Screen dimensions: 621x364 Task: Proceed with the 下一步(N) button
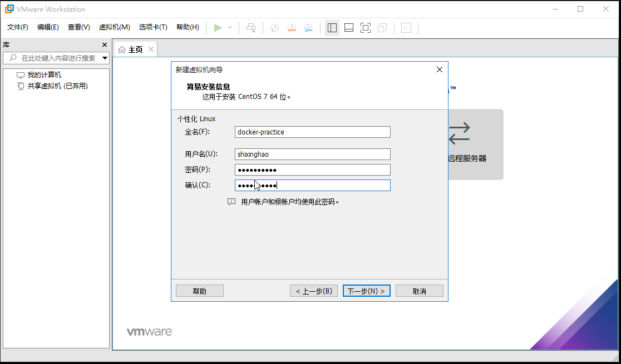(367, 291)
